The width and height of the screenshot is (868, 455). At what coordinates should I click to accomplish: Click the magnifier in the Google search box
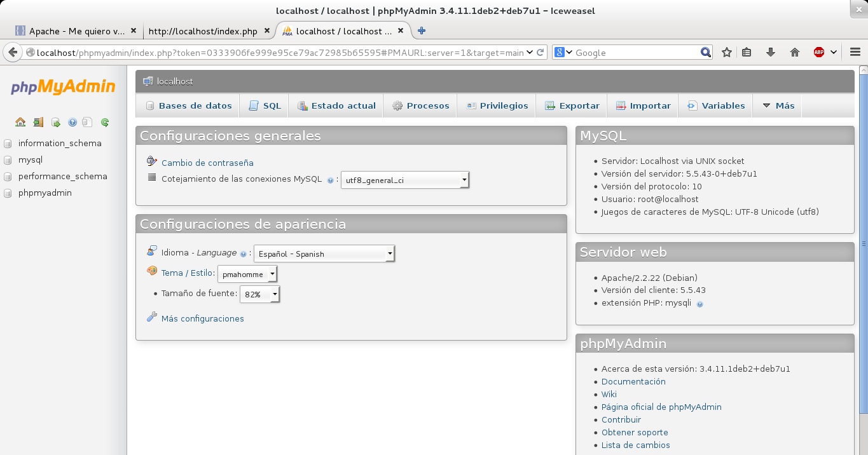click(706, 53)
